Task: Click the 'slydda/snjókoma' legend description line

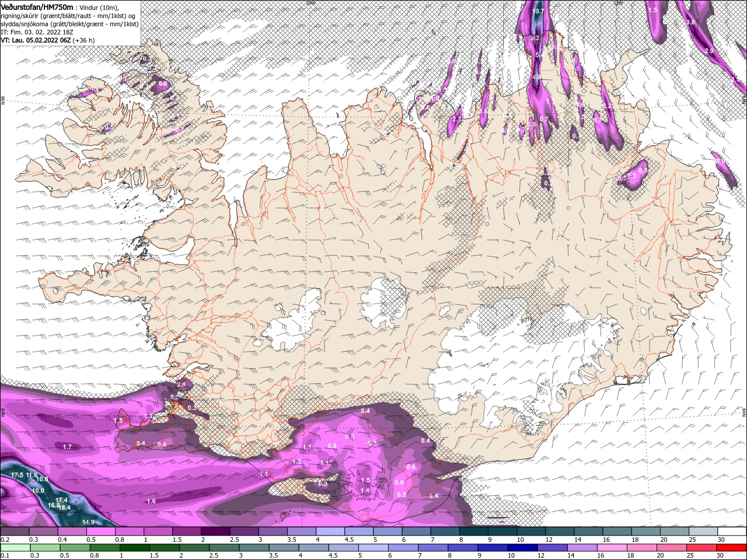Action: 69,24
